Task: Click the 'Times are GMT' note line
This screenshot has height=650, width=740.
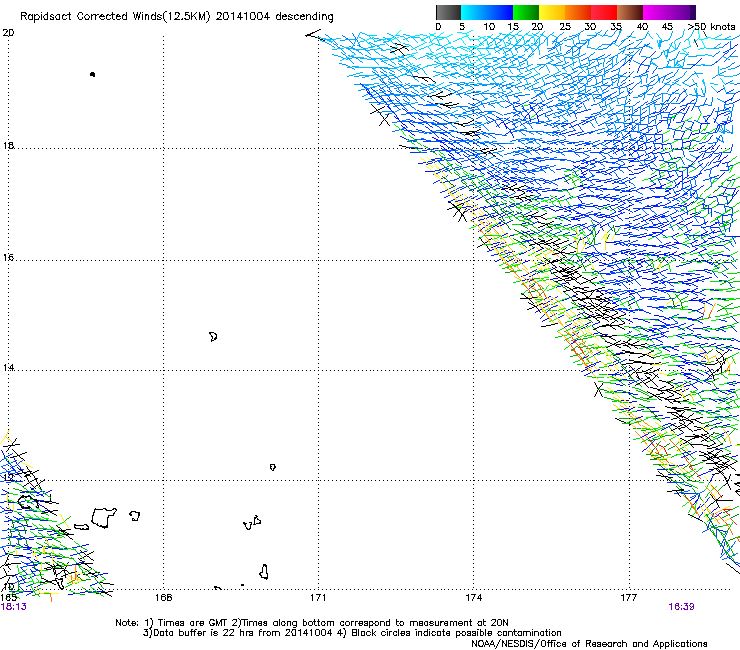Action: pos(312,623)
